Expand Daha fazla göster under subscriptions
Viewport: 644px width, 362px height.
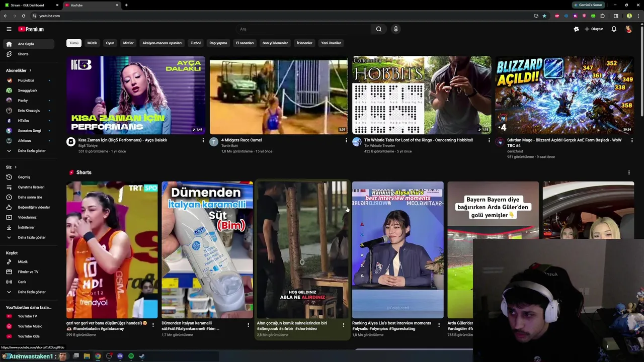click(x=28, y=151)
